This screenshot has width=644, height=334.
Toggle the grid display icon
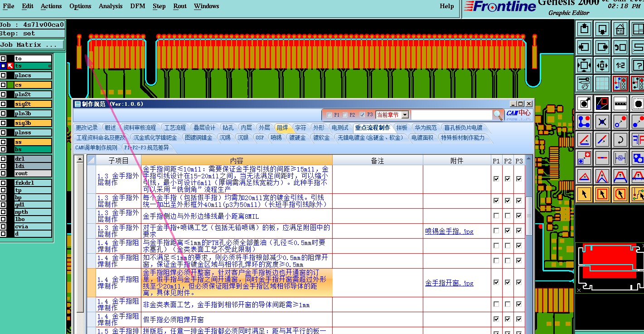602,83
